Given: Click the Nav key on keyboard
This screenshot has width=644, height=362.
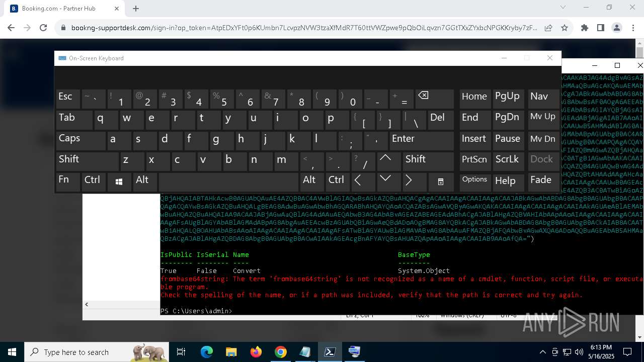Looking at the screenshot, I should tap(543, 99).
